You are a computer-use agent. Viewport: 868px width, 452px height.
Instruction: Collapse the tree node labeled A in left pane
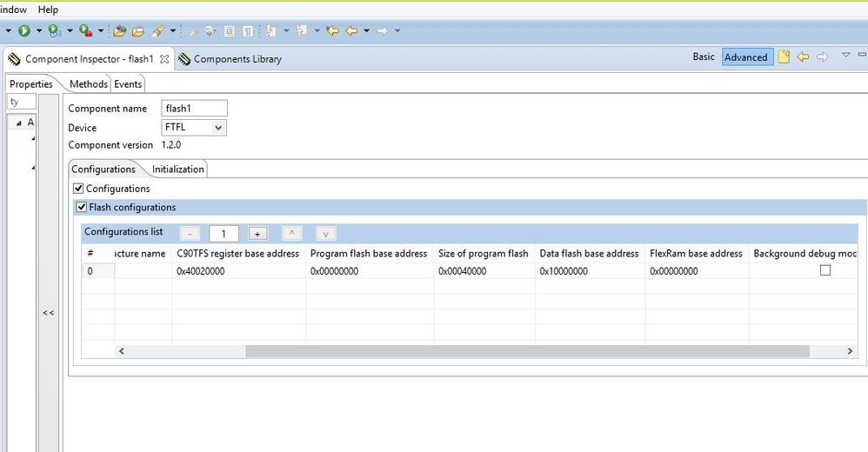19,123
